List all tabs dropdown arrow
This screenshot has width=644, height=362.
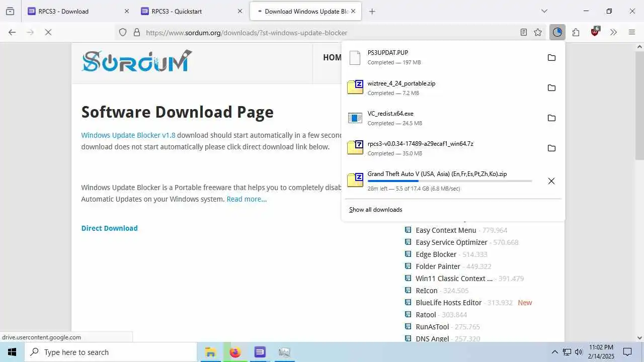pos(544,11)
